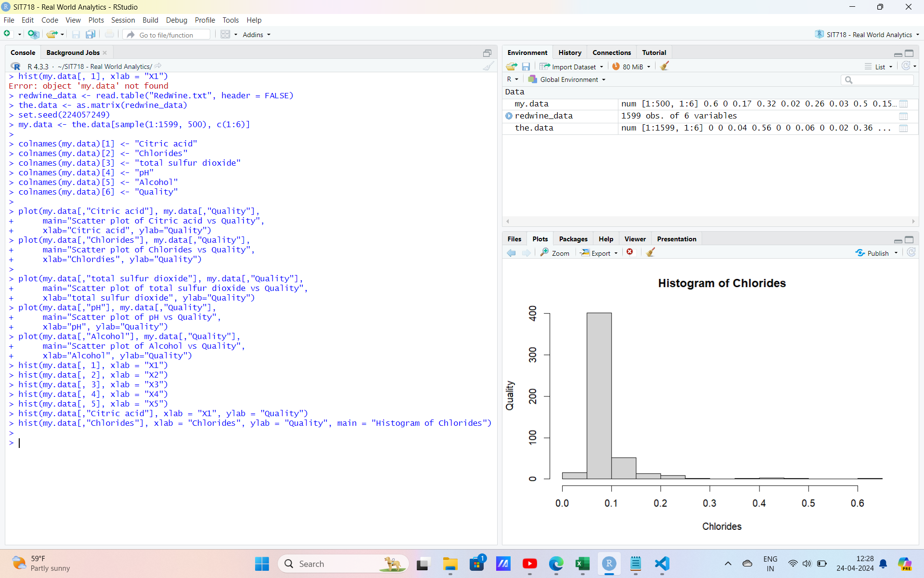
Task: Clear all workspace objects with Environment broom icon
Action: [x=665, y=66]
